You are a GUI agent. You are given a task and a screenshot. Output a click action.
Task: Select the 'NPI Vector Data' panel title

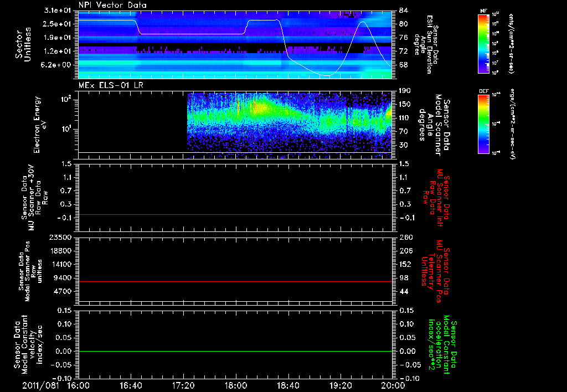point(112,5)
